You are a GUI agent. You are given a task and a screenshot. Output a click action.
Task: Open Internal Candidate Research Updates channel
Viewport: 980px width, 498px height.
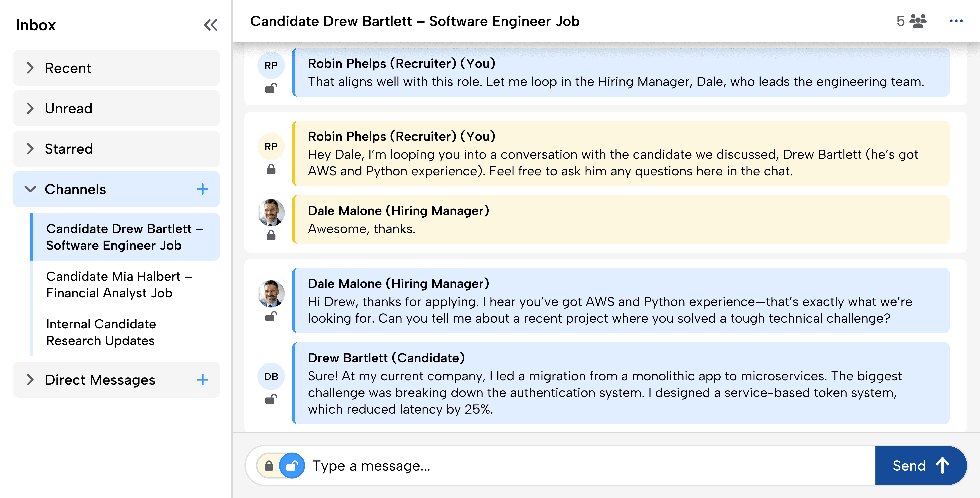coord(125,332)
